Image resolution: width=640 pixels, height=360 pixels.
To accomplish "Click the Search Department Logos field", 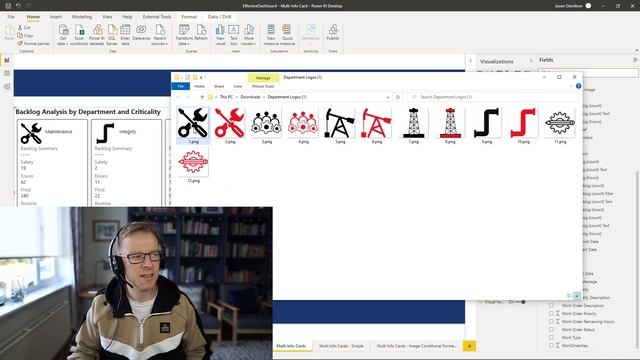I will [493, 97].
